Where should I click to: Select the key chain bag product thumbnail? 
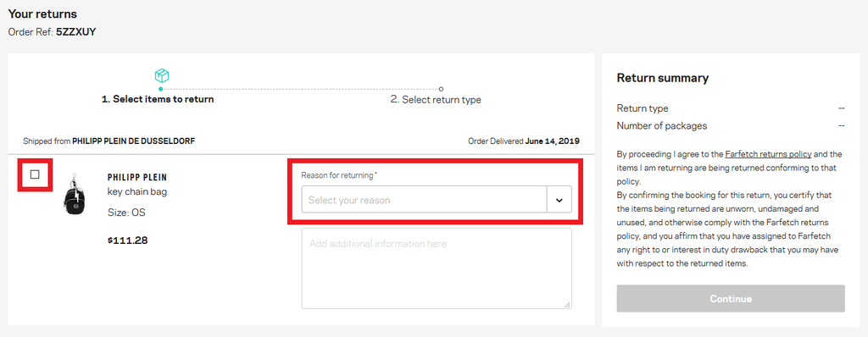pyautogui.click(x=75, y=195)
